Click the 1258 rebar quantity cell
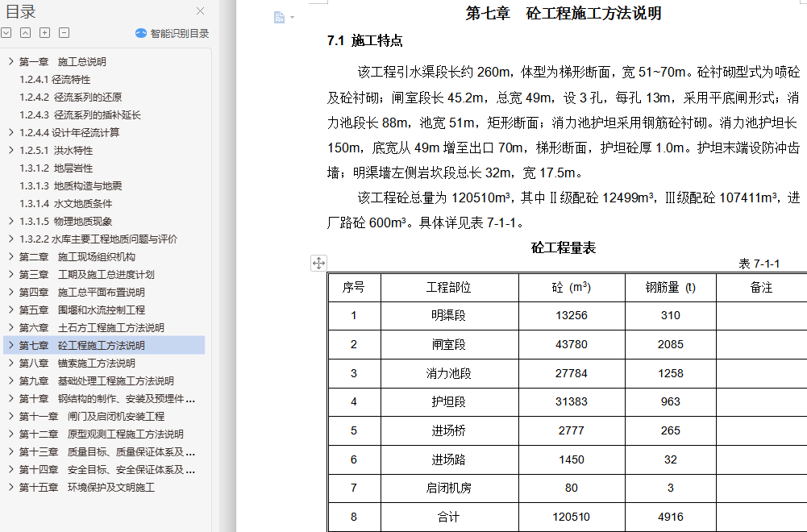This screenshot has width=807, height=532. pos(671,373)
